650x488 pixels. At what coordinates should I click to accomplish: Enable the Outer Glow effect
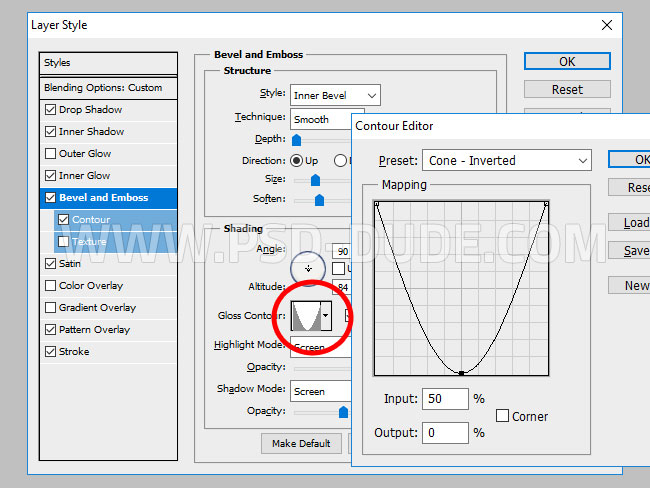(x=51, y=154)
